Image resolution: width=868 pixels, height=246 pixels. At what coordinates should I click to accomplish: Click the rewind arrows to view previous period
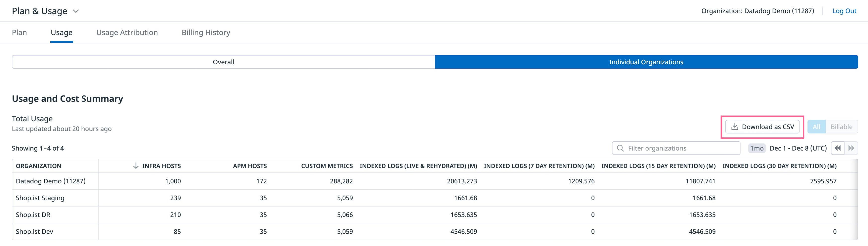pyautogui.click(x=838, y=148)
